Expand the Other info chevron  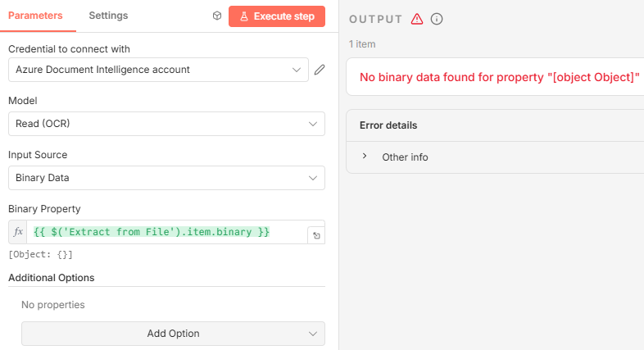point(365,157)
